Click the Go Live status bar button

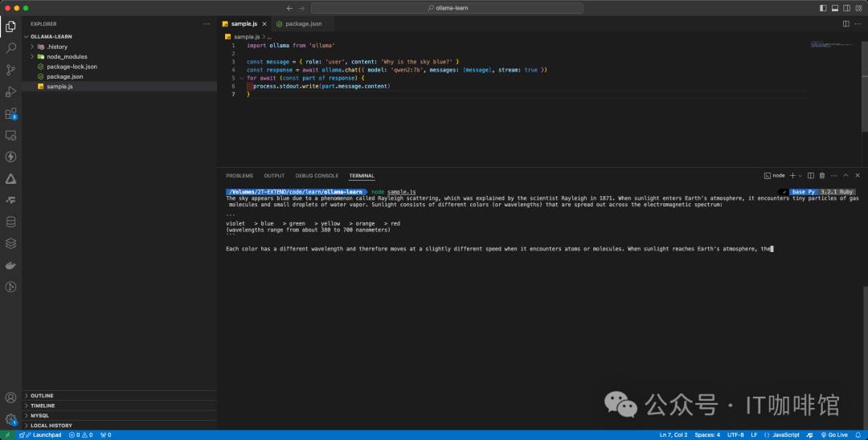coord(833,435)
